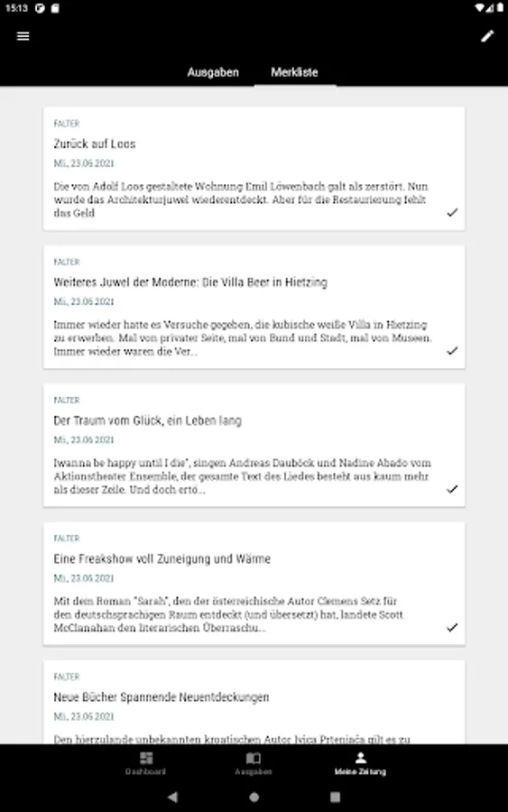Toggle checkmark on Der Traum vom Glück article
The image size is (508, 812).
pos(452,489)
